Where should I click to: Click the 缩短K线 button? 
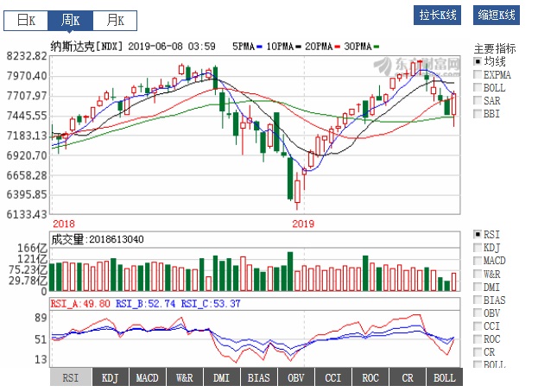pos(495,15)
